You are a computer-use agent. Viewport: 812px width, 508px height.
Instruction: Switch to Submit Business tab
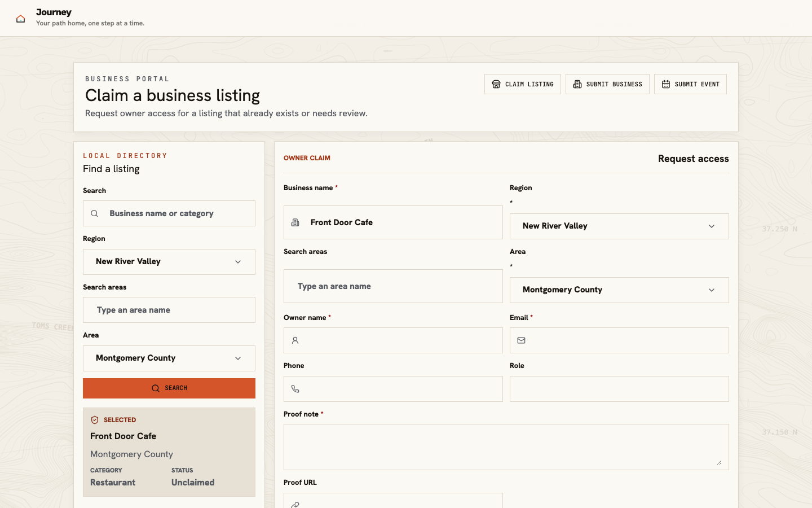[607, 84]
